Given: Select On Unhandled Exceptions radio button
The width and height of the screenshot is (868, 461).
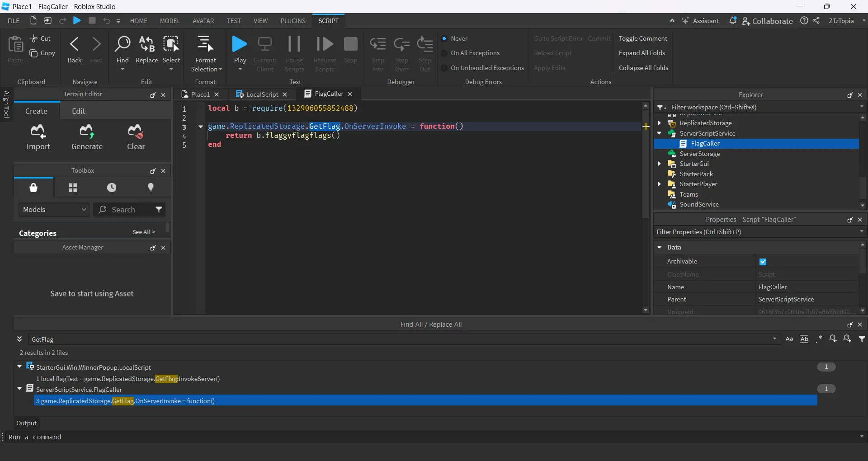Looking at the screenshot, I should coord(444,68).
